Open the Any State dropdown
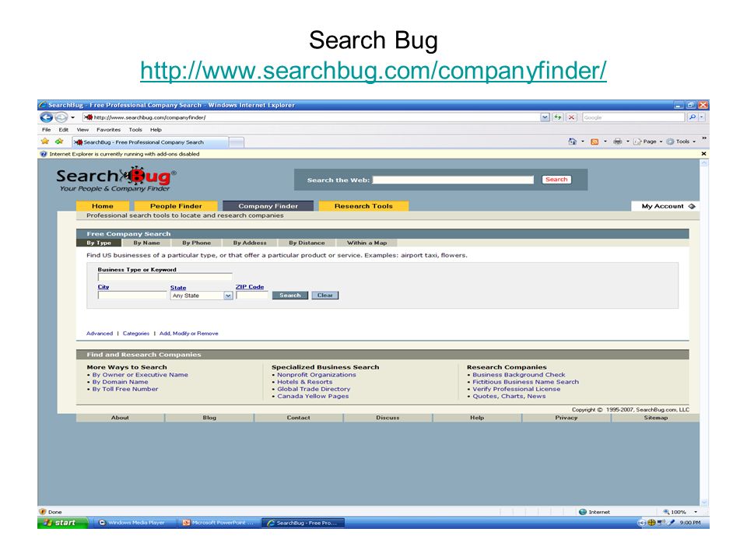The width and height of the screenshot is (747, 560). click(202, 296)
